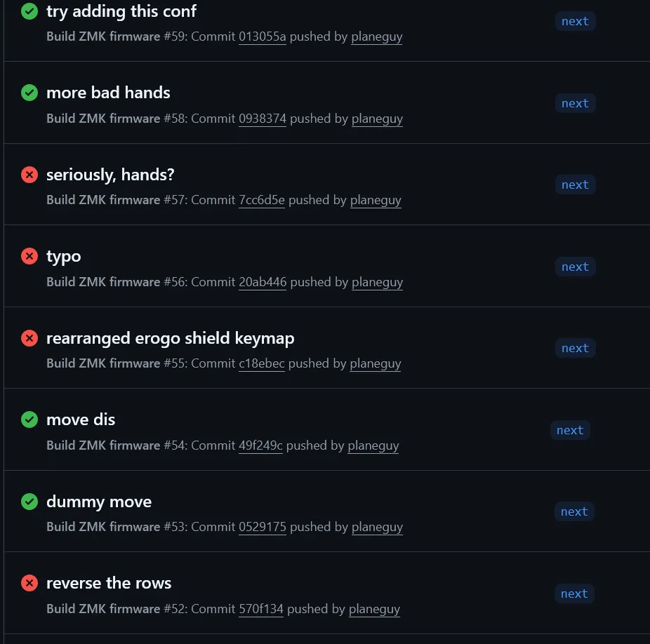650x644 pixels.
Task: Visit planeguy profile from run #58
Action: 377,119
